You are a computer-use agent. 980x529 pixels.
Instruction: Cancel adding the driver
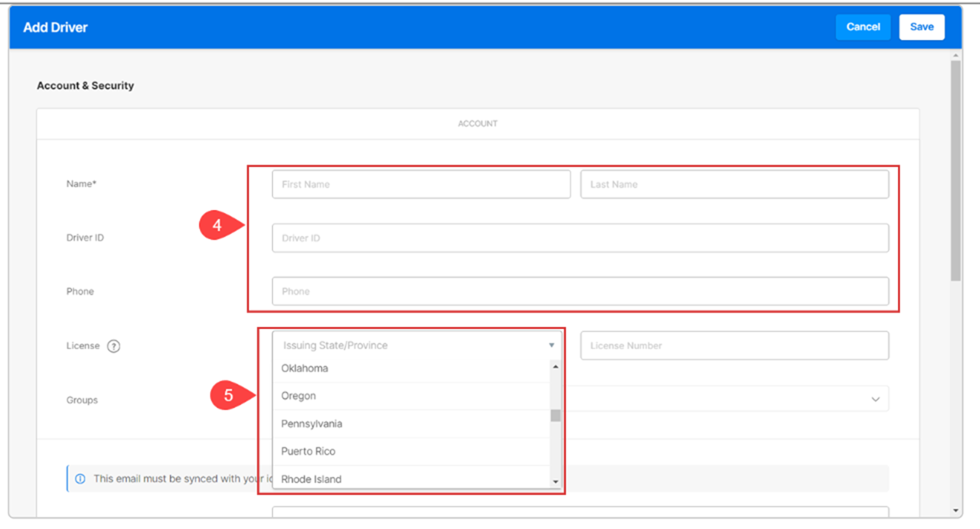(x=863, y=27)
